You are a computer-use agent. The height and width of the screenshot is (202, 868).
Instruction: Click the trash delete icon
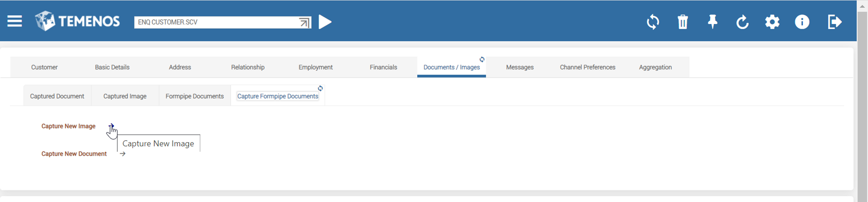(683, 22)
